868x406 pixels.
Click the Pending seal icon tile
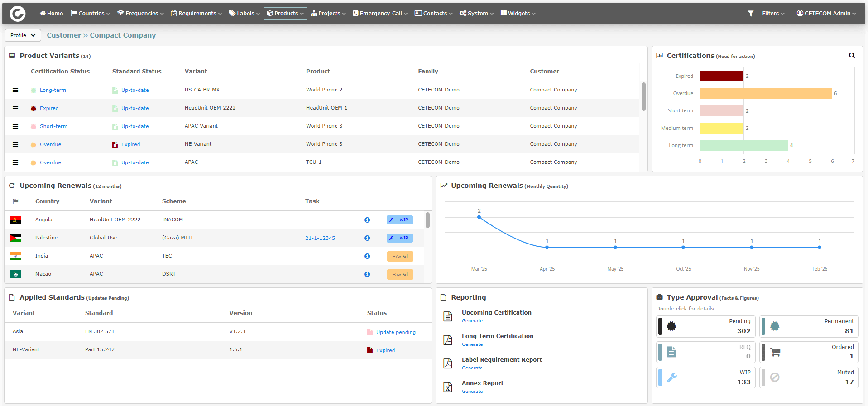pyautogui.click(x=671, y=326)
